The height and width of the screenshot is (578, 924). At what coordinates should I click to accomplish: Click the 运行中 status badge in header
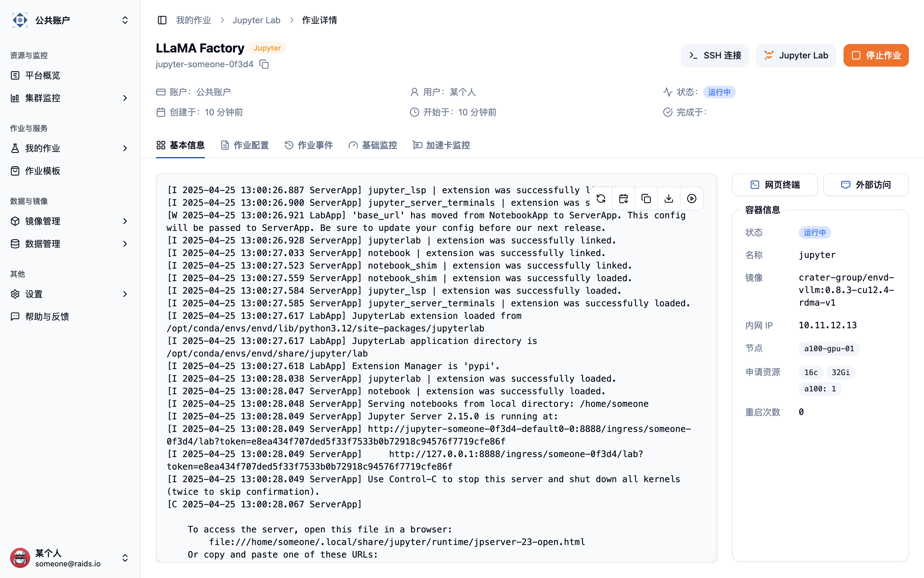tap(719, 92)
